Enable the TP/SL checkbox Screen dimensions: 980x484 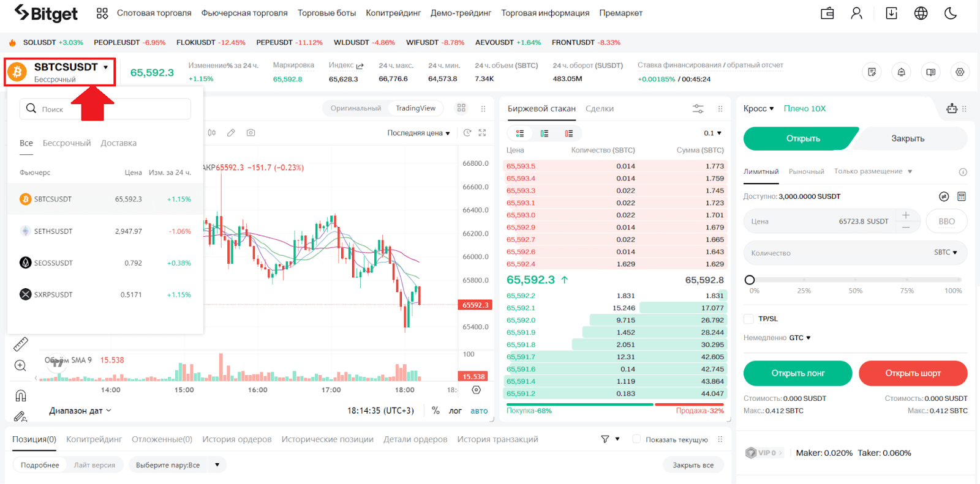coord(748,319)
